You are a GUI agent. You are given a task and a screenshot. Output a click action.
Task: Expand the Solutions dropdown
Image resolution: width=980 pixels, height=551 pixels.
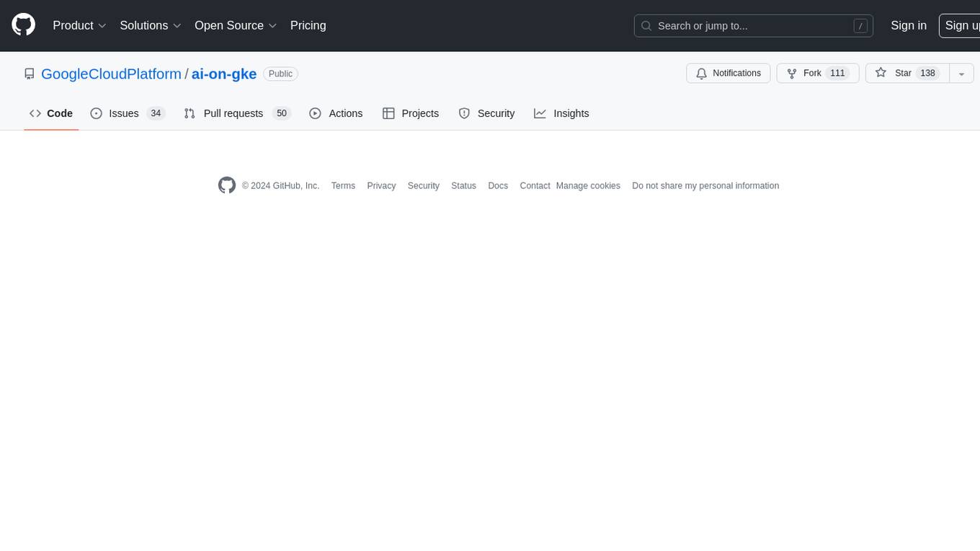coord(150,25)
